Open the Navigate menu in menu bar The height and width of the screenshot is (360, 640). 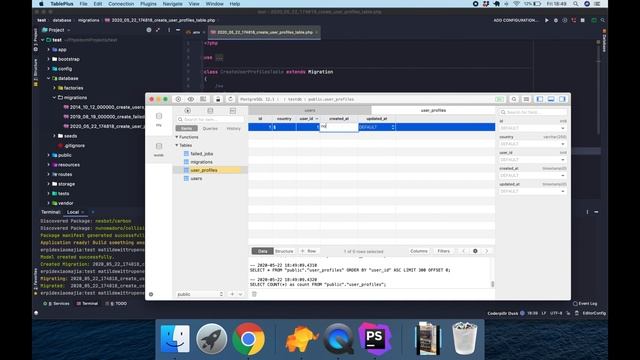coord(172,4)
